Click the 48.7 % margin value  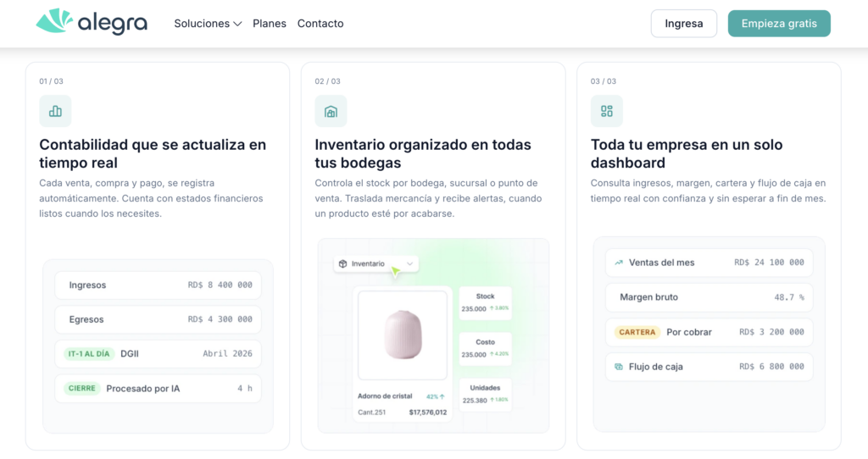pyautogui.click(x=789, y=297)
